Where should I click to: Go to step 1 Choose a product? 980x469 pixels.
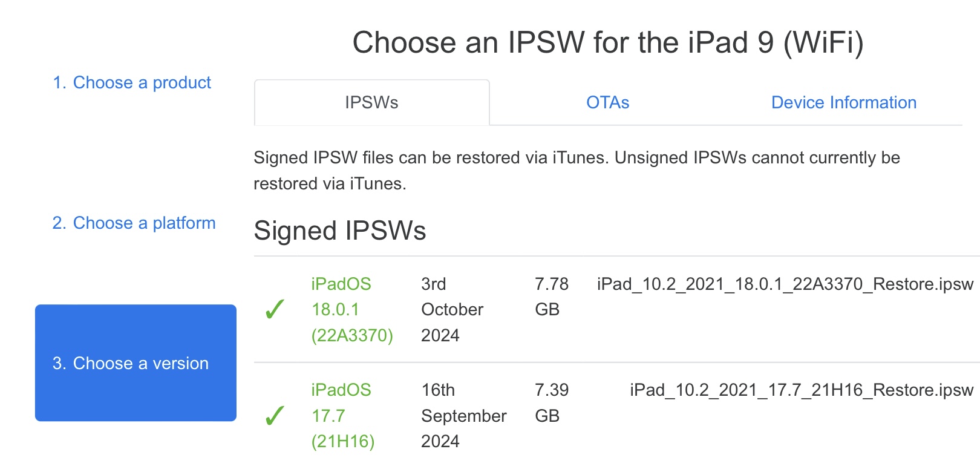tap(132, 82)
